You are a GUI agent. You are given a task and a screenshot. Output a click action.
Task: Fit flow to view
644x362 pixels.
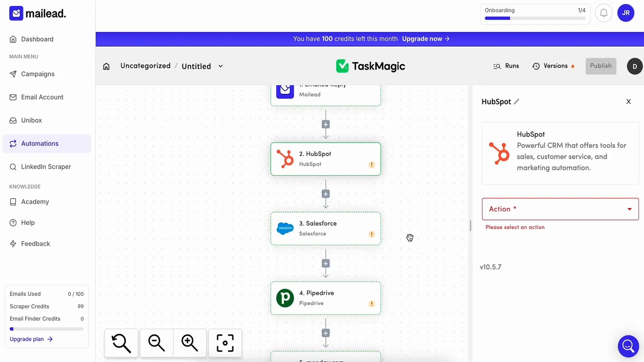225,343
